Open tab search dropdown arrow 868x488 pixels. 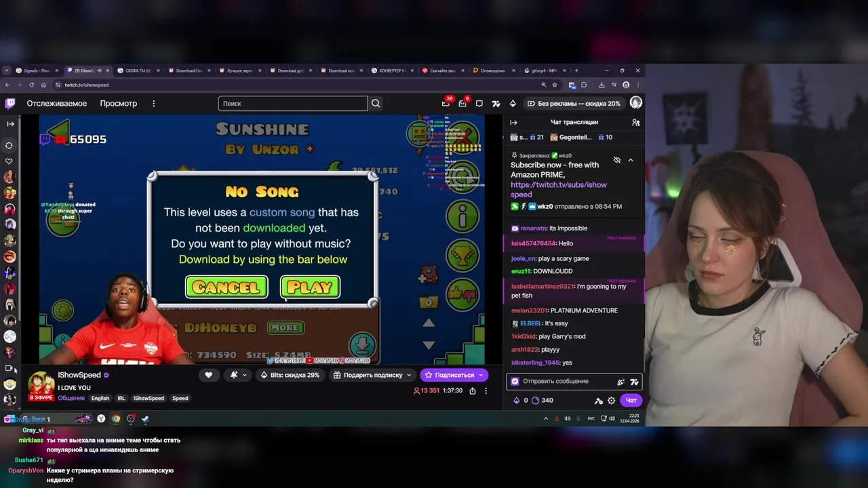coord(7,70)
